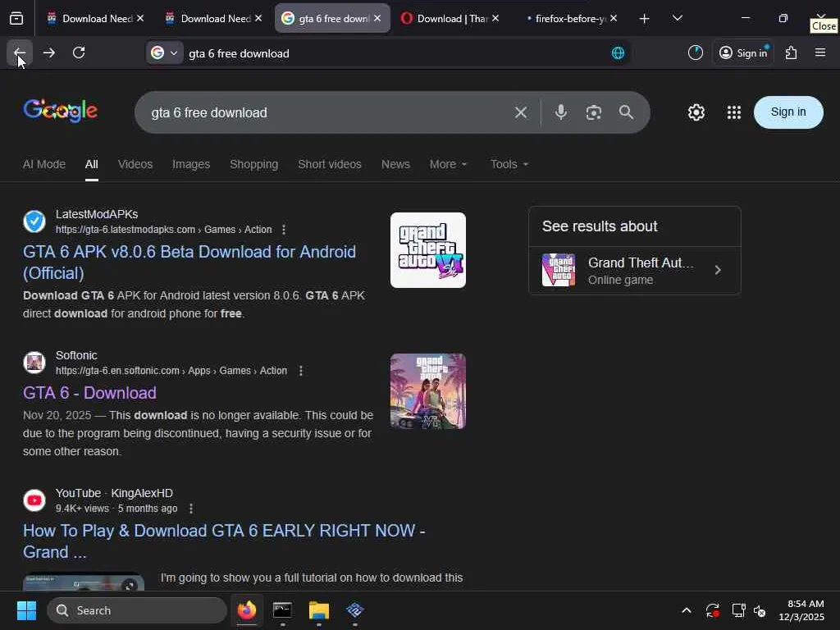Switch to Images results
The width and height of the screenshot is (840, 630).
coord(191,164)
